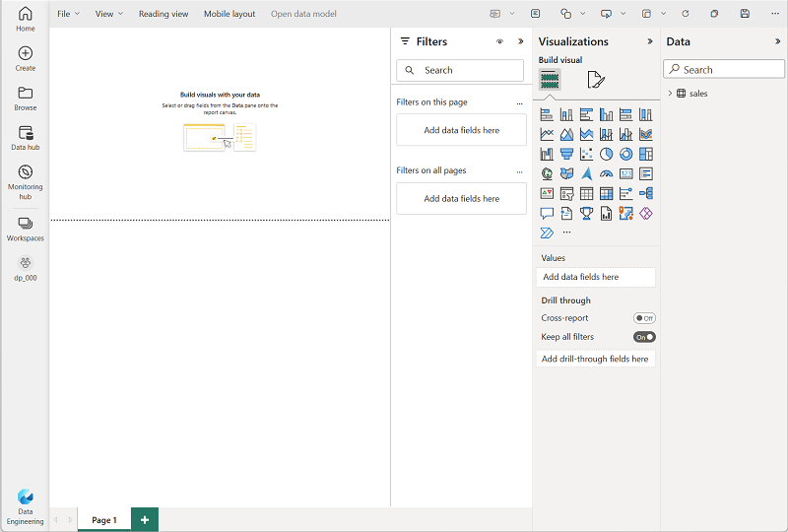788x532 pixels.
Task: Open the Buttons dropdown arrow
Action: click(x=624, y=14)
